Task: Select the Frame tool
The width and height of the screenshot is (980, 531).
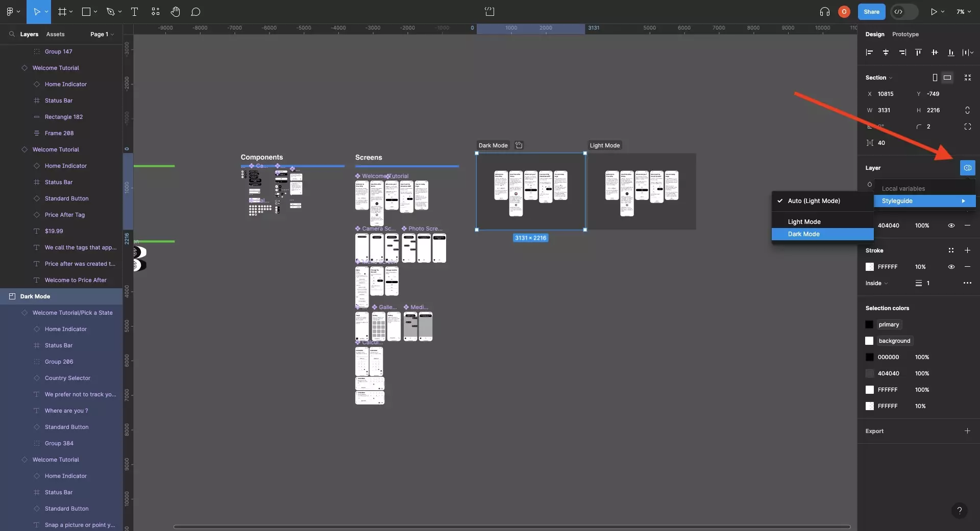Action: 62,12
